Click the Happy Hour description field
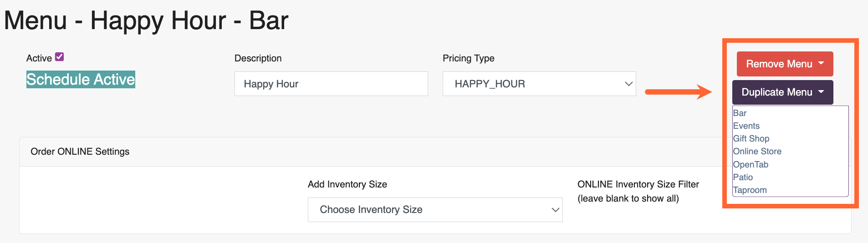 [x=331, y=84]
